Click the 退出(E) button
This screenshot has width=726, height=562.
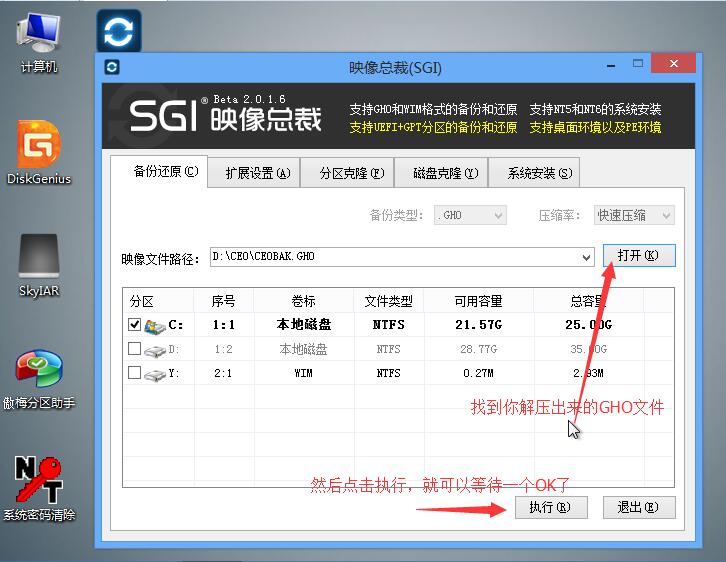click(x=639, y=507)
